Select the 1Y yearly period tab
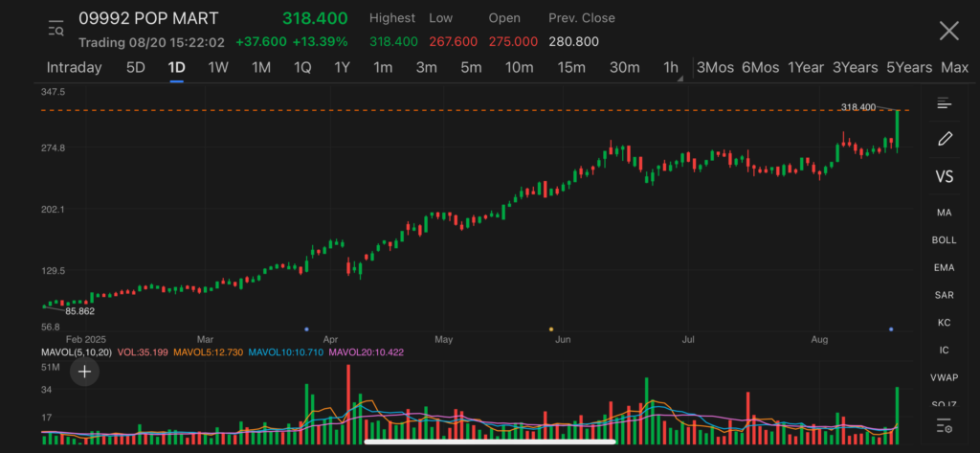The image size is (980, 453). [x=342, y=68]
